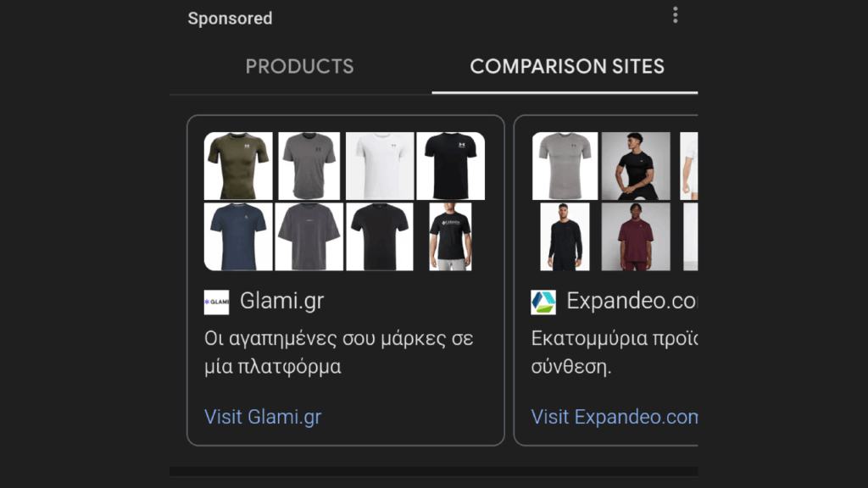The width and height of the screenshot is (868, 488).
Task: Click the Sponsored label
Action: tap(230, 18)
